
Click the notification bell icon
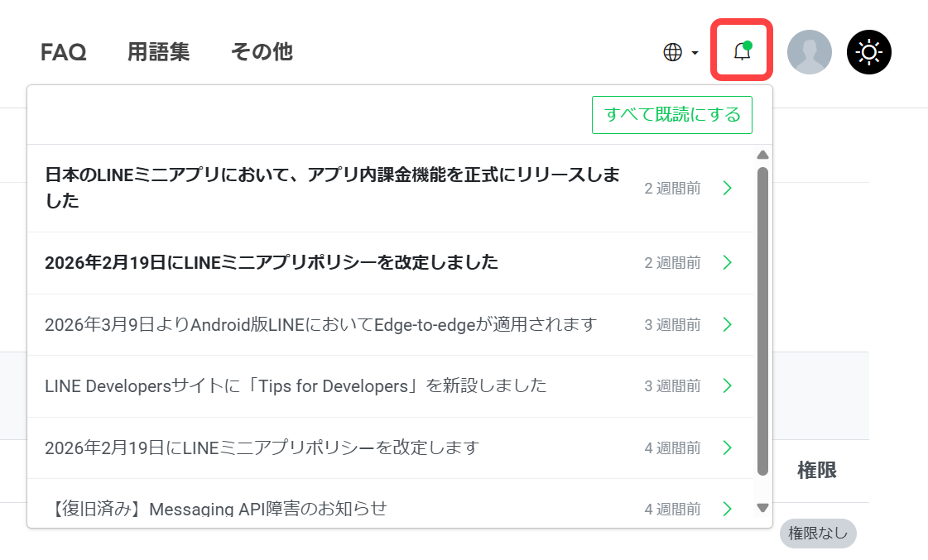[x=742, y=51]
